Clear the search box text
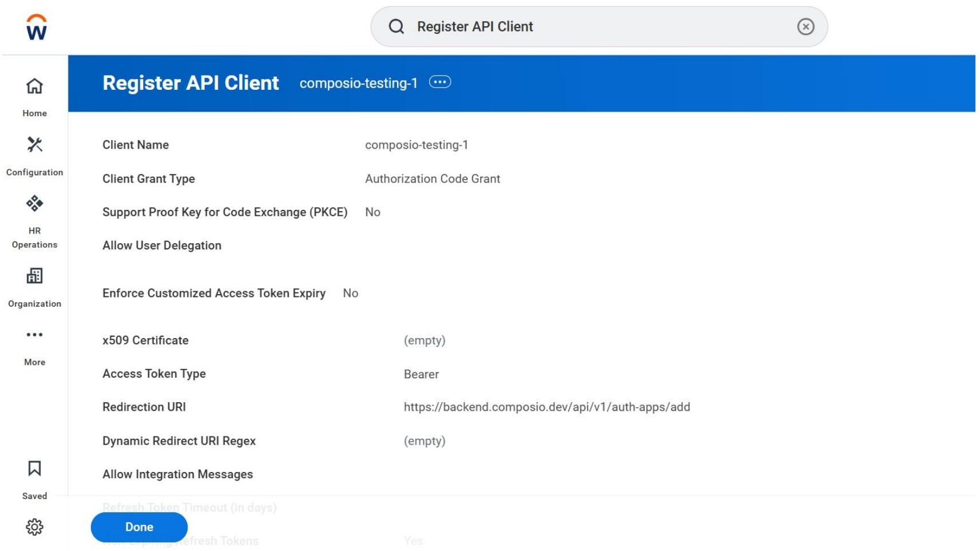 [806, 26]
